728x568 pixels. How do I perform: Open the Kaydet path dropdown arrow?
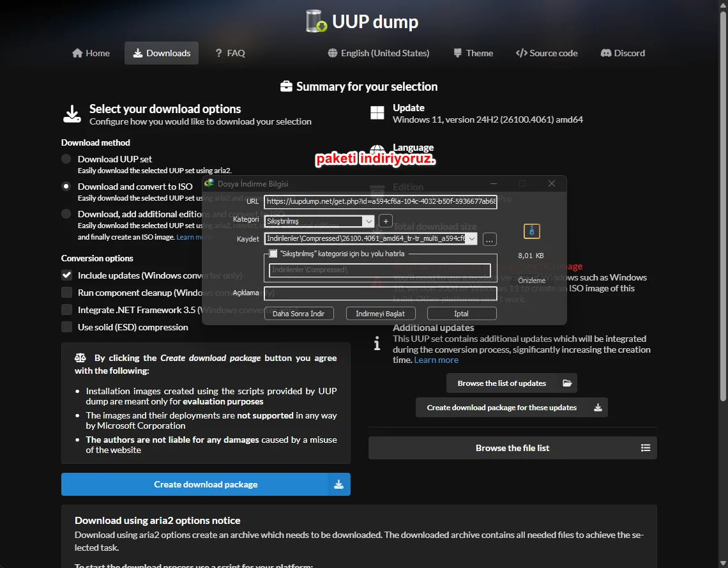coord(472,239)
